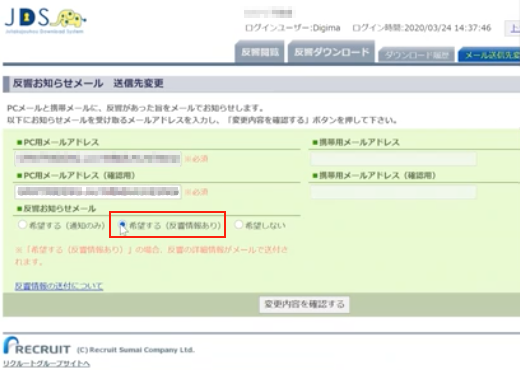
Task: Click the Recruit logo in footer
Action: (37, 346)
